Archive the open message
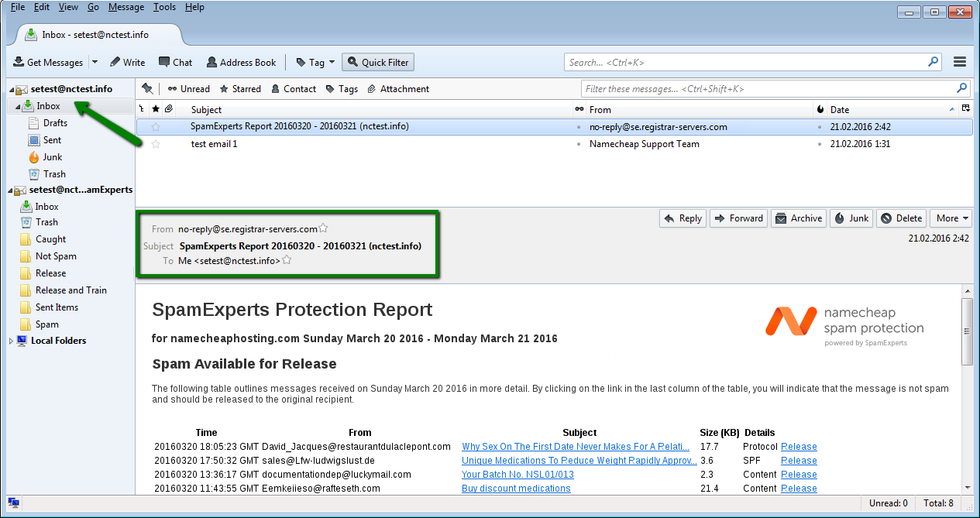Image resolution: width=980 pixels, height=518 pixels. coord(799,218)
